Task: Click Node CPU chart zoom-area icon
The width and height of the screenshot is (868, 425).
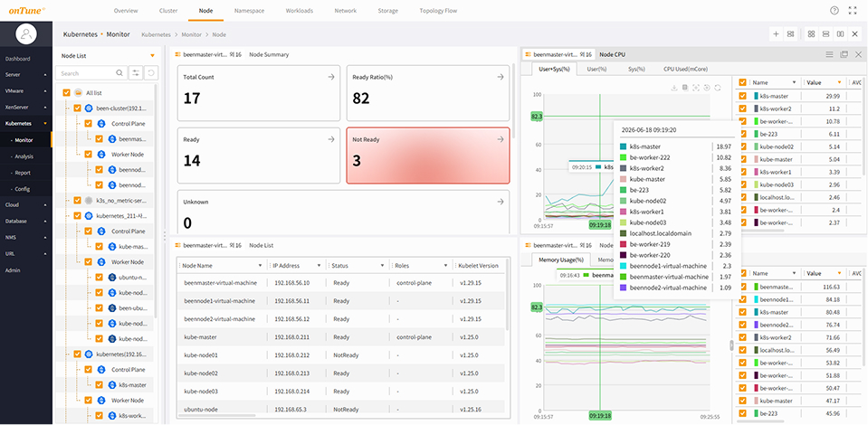Action: (x=696, y=88)
